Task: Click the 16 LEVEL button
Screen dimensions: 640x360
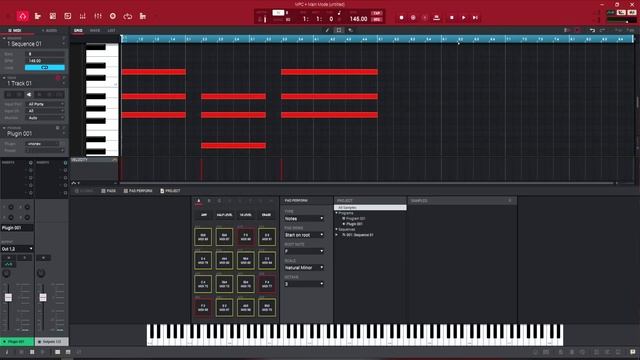Action: pos(245,215)
